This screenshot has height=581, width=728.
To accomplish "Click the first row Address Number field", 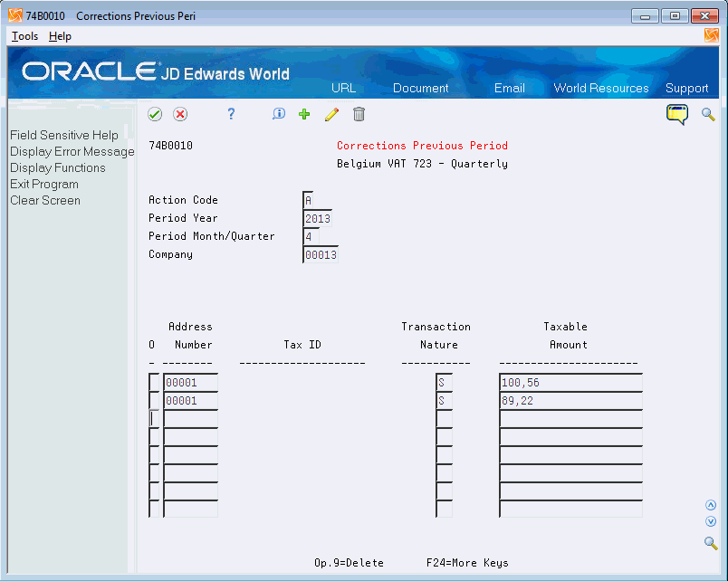I will (x=191, y=383).
